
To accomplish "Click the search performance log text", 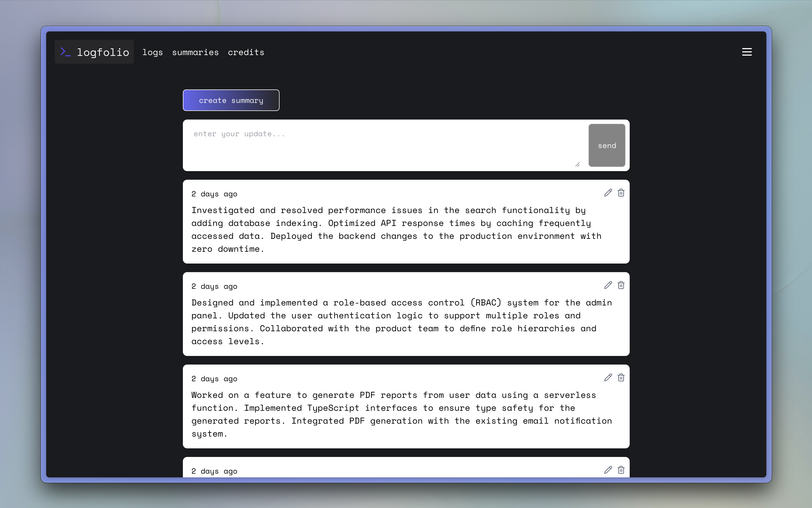I will (396, 230).
